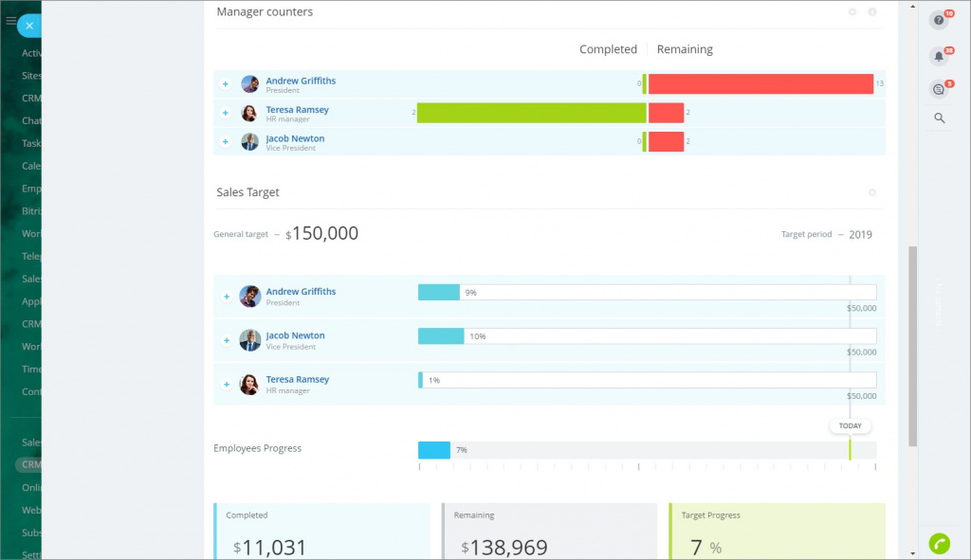Expand Andrew Griffiths row in Manager counters
The image size is (971, 560).
click(x=226, y=84)
